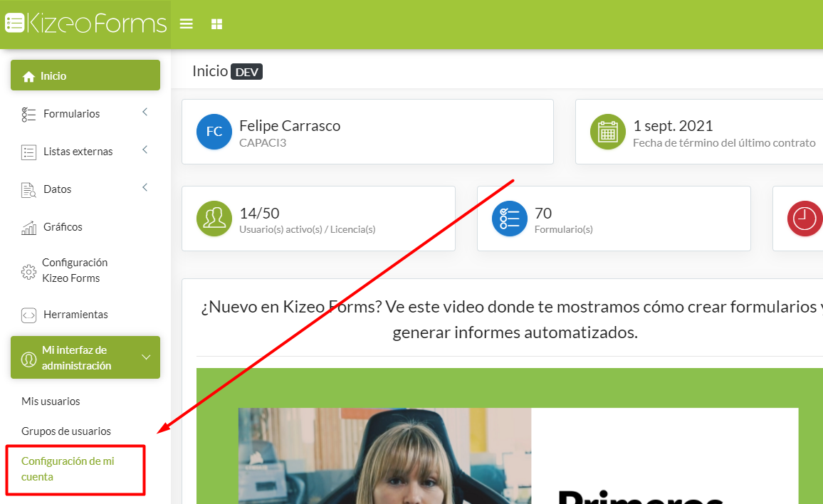Screen dimensions: 823x504
Task: Click the DEV badge
Action: point(247,72)
